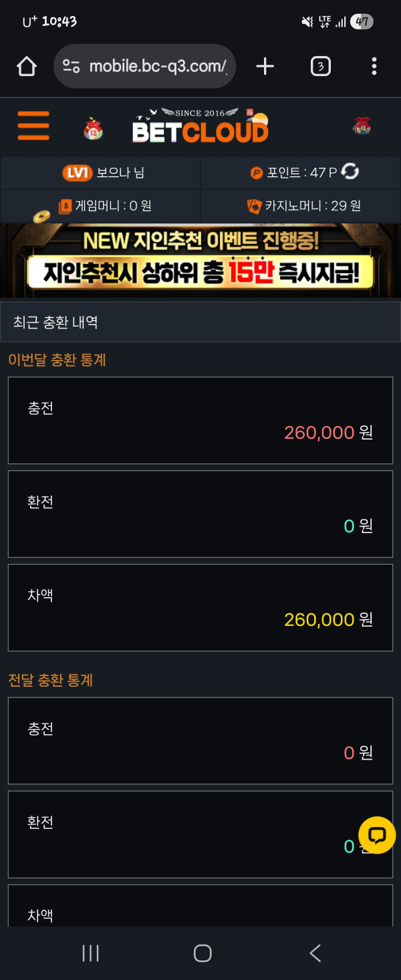Go to the Chrome home page

(26, 66)
